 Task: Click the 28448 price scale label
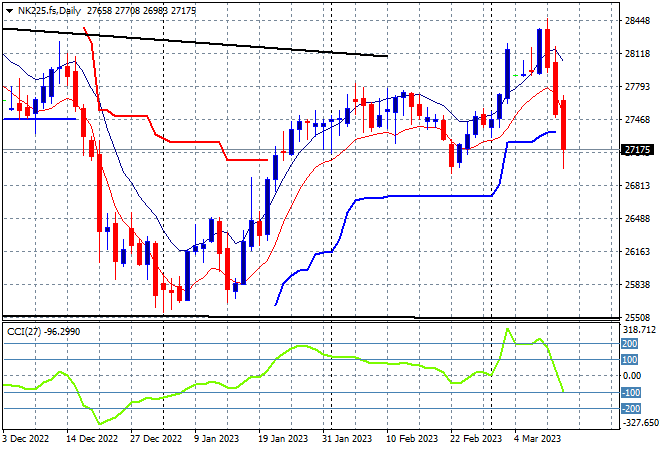[x=637, y=20]
